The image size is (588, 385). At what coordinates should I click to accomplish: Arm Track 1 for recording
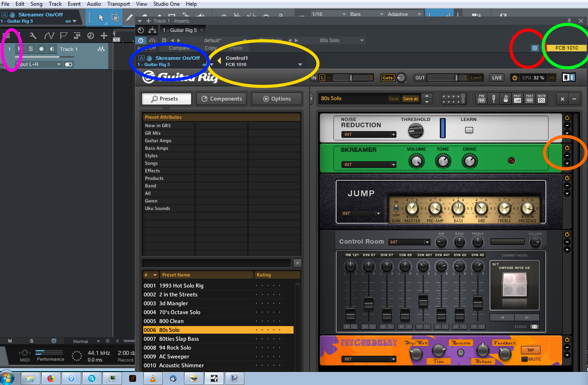click(x=41, y=49)
